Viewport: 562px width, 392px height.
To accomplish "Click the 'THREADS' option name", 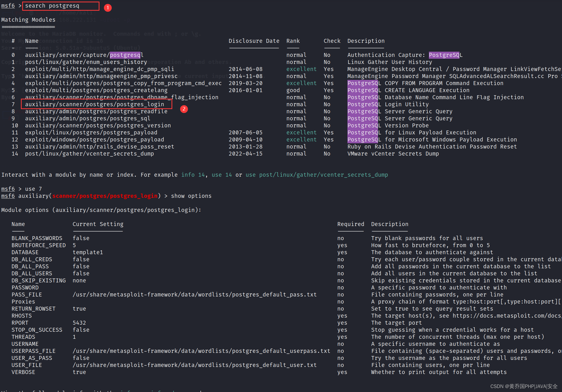I will coord(23,337).
